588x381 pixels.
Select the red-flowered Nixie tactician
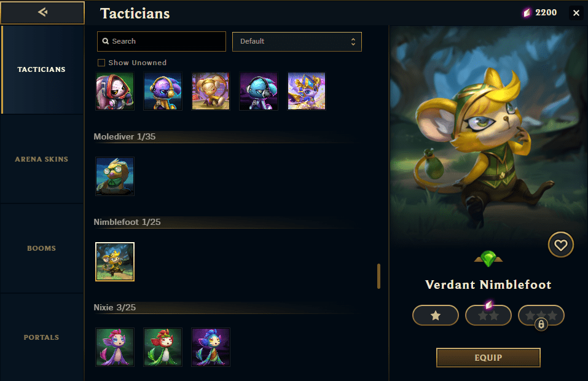(x=163, y=347)
